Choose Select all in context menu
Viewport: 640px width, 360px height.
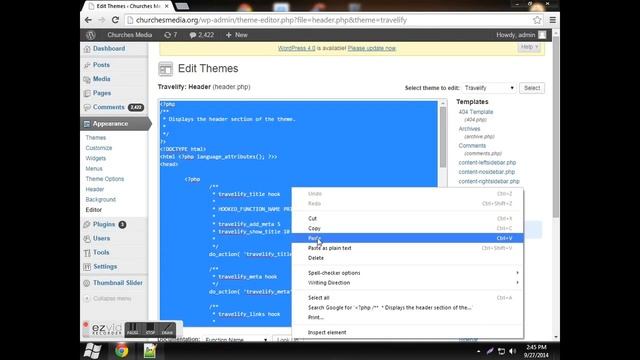tap(408, 298)
